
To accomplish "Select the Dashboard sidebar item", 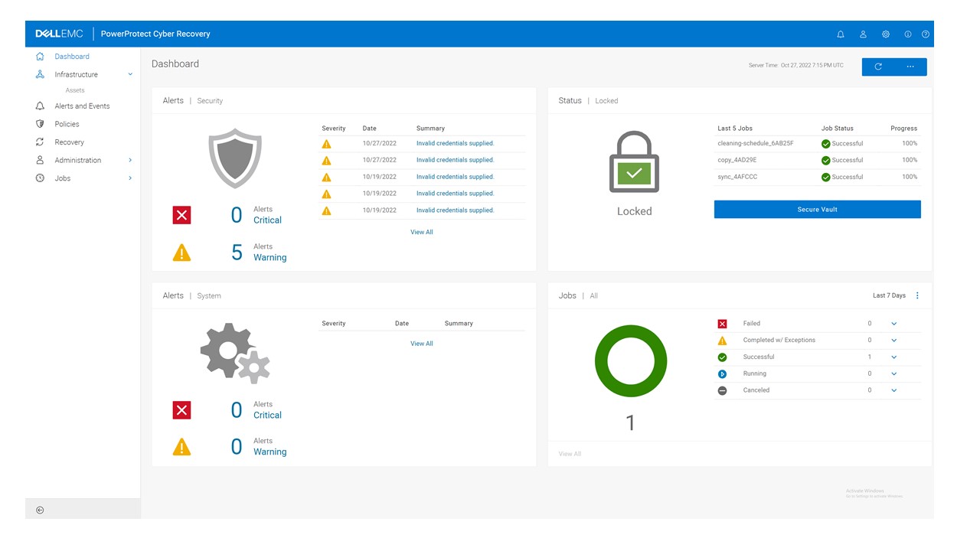I will (x=73, y=56).
